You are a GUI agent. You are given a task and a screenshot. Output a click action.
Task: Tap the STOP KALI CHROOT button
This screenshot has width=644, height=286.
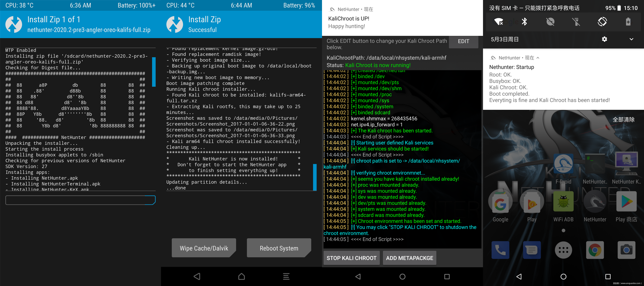coord(351,258)
